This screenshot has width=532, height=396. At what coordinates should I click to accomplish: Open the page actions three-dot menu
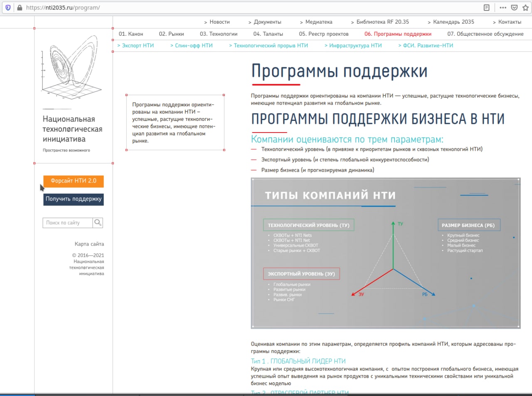click(503, 7)
